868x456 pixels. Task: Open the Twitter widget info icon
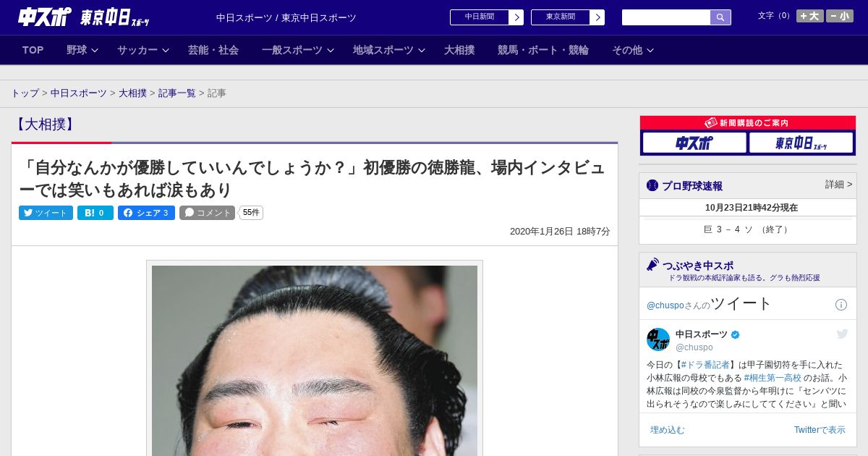(841, 305)
